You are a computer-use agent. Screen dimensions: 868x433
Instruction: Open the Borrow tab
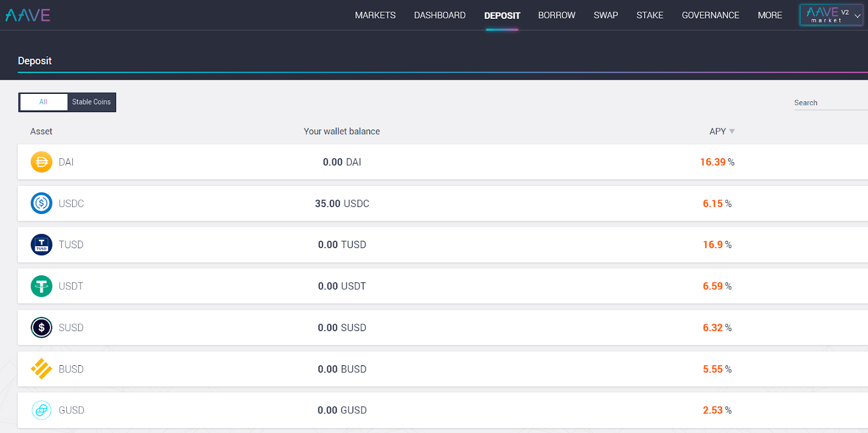[x=556, y=15]
